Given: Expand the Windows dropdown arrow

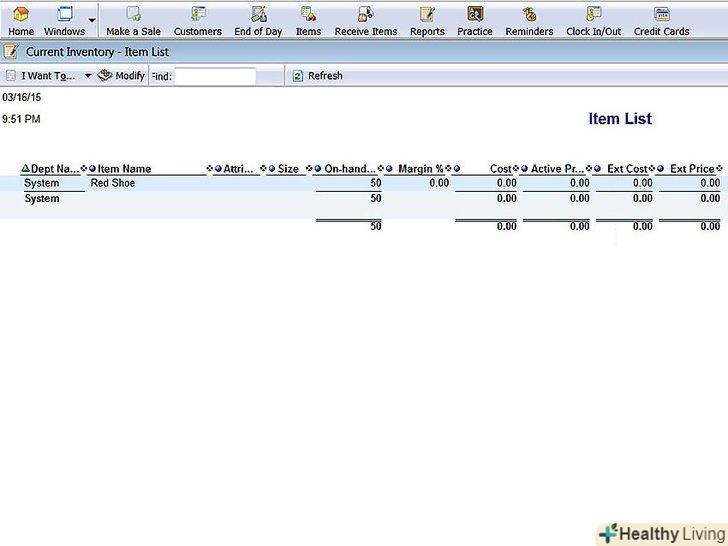Looking at the screenshot, I should tap(92, 20).
